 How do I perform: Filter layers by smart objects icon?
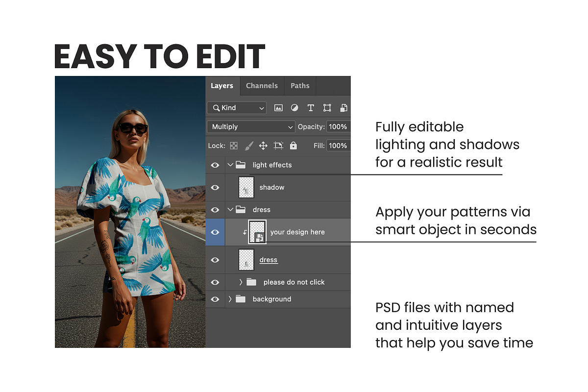[344, 108]
